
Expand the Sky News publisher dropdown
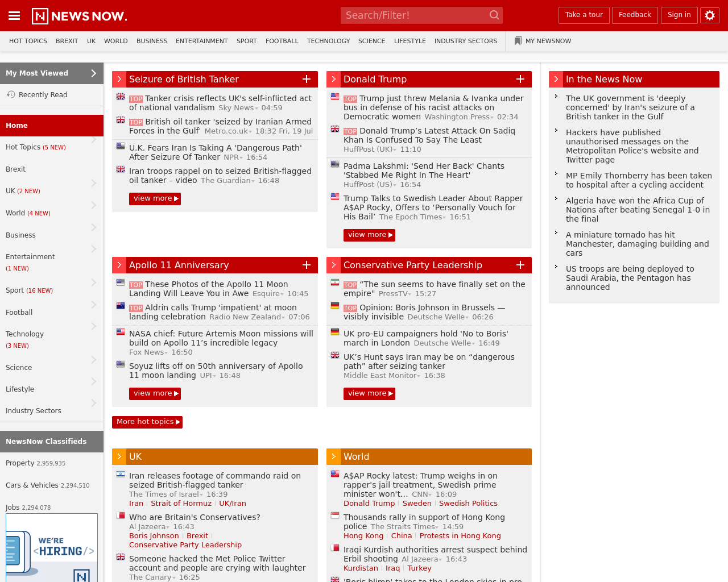point(256,107)
